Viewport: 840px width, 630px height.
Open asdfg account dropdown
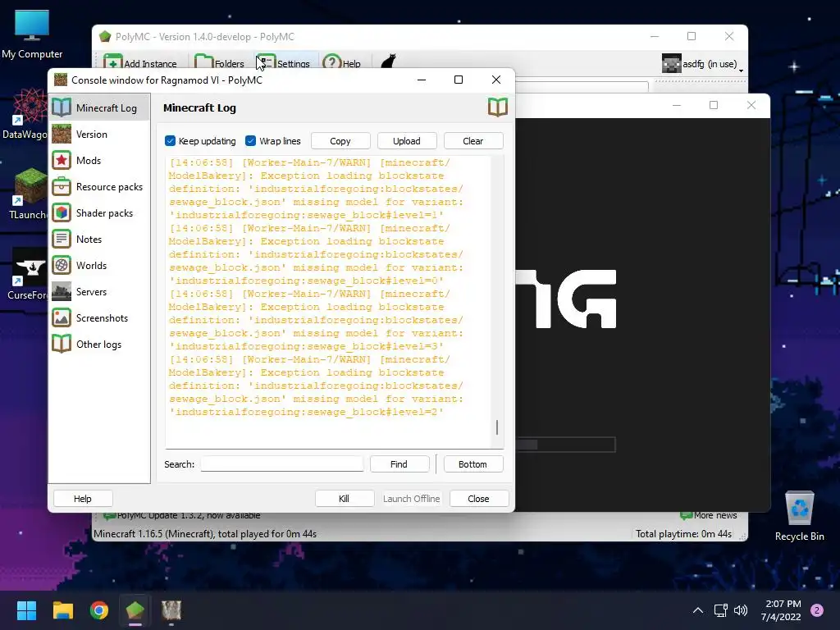tap(741, 71)
